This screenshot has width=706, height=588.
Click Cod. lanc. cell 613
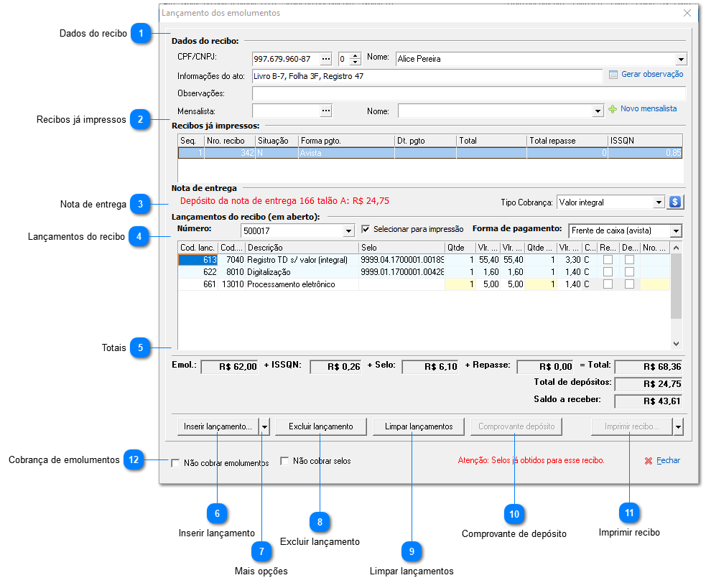[198, 260]
